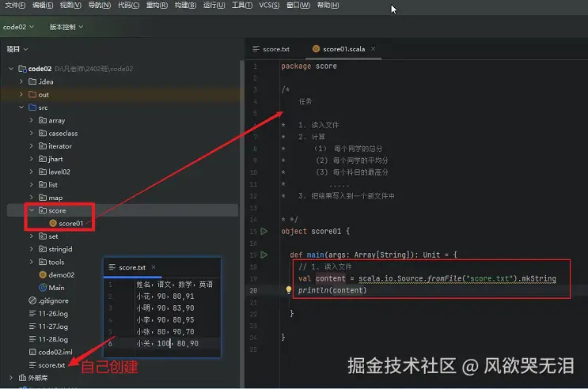Open the 版本控制 dropdown
This screenshot has width=588, height=389.
(66, 27)
